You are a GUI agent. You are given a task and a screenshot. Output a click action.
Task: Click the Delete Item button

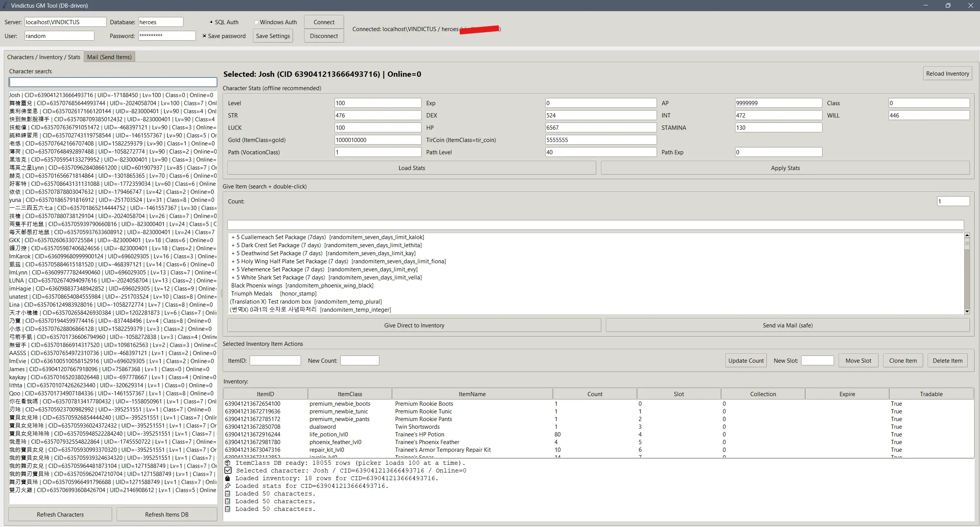pyautogui.click(x=947, y=361)
